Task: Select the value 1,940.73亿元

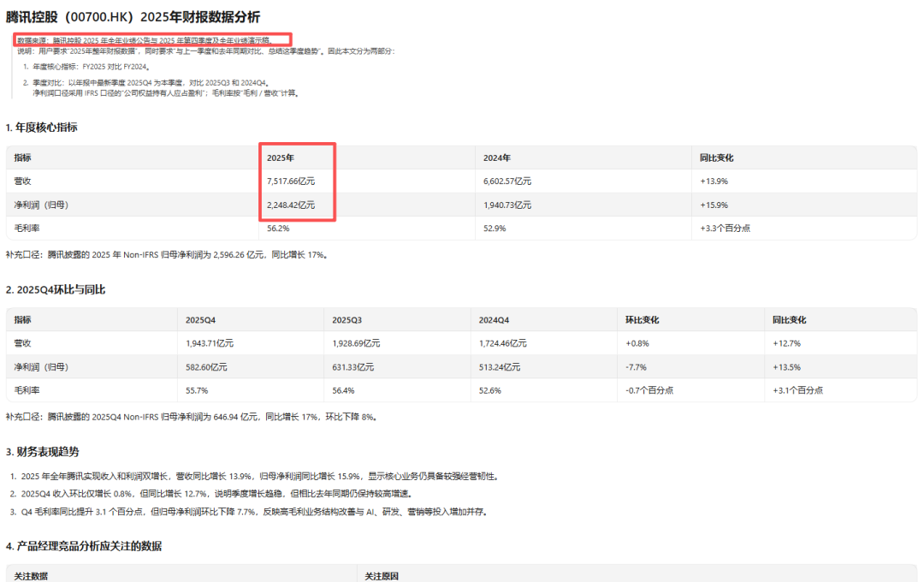Action: [507, 205]
